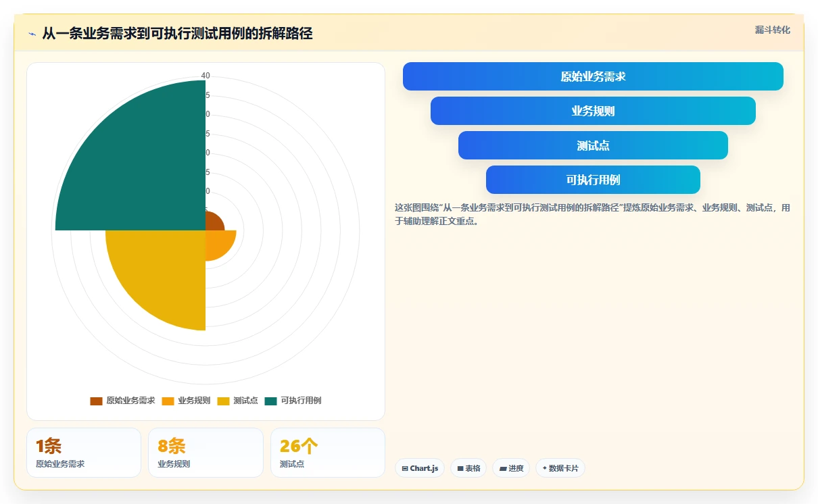The width and height of the screenshot is (818, 504).
Task: Click the brown 原始业务需求 chart segment
Action: [213, 222]
